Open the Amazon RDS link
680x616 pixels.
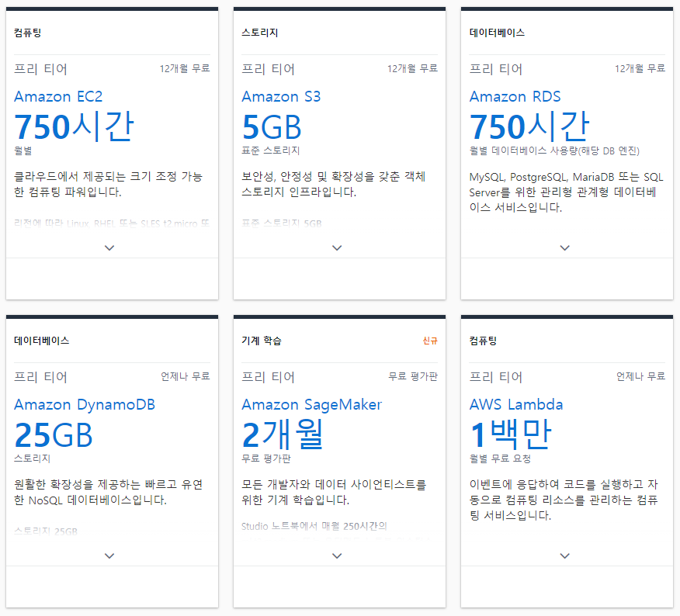(x=515, y=96)
